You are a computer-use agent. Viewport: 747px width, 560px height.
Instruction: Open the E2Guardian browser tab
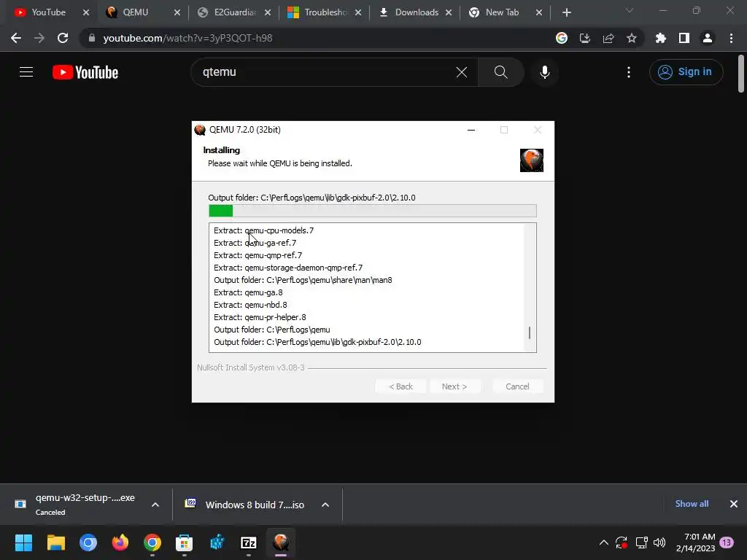pos(235,12)
